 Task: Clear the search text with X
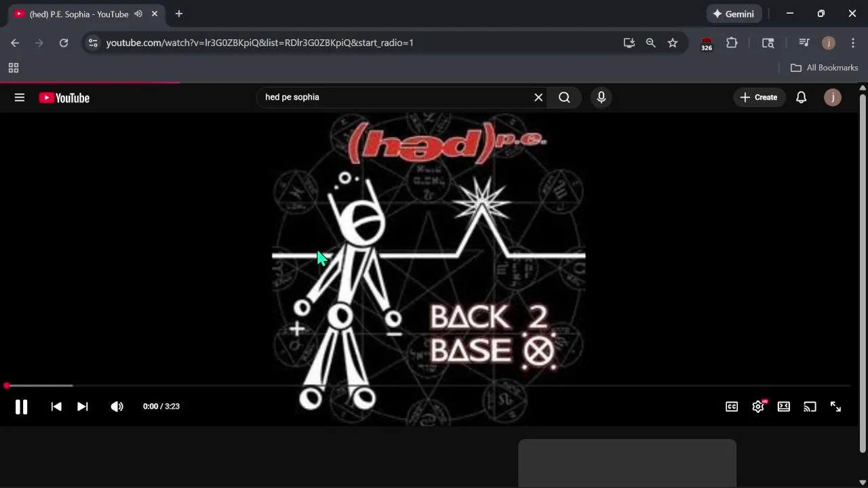coord(538,98)
